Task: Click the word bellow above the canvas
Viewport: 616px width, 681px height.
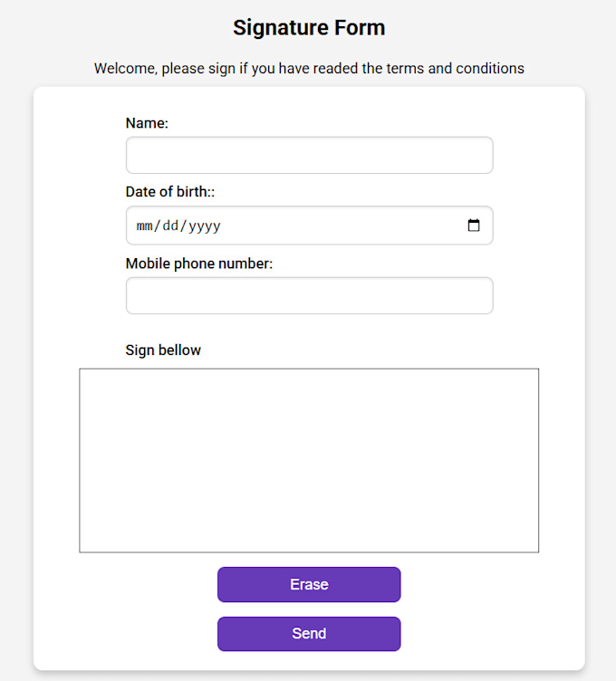Action: (179, 350)
